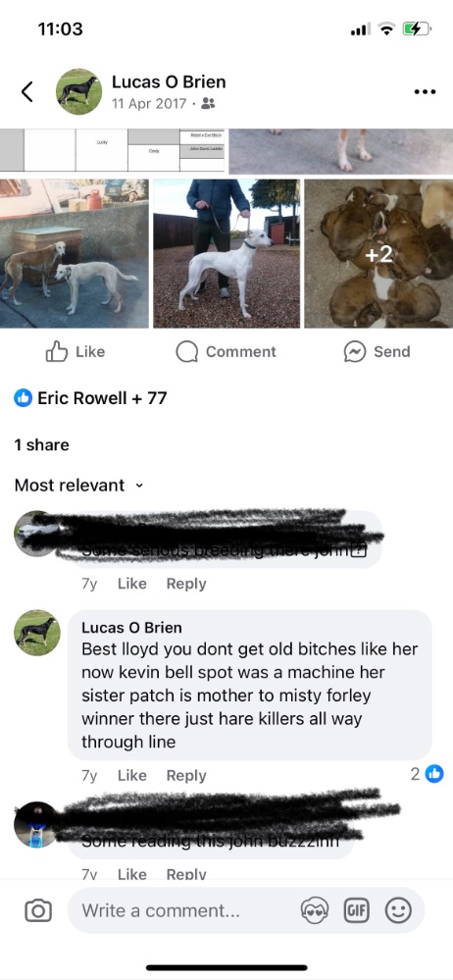453x980 pixels.
Task: Open the three-dot post options menu
Action: 425,92
